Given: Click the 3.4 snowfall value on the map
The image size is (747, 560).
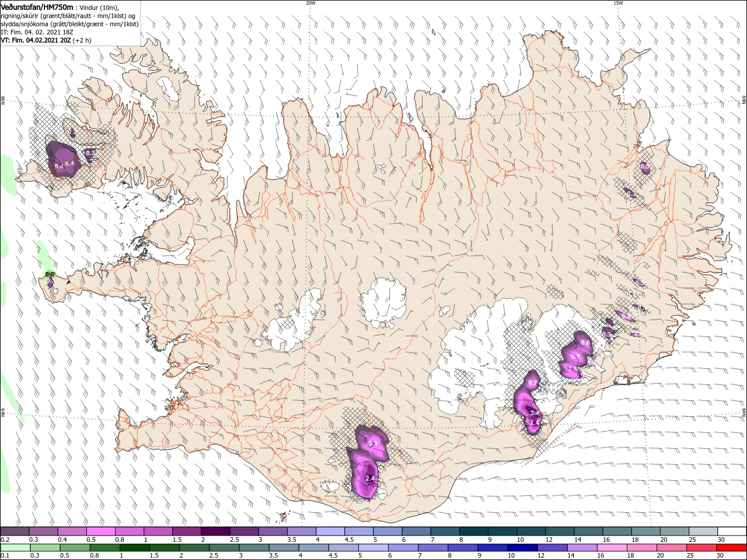Looking at the screenshot, I should pyautogui.click(x=534, y=413).
